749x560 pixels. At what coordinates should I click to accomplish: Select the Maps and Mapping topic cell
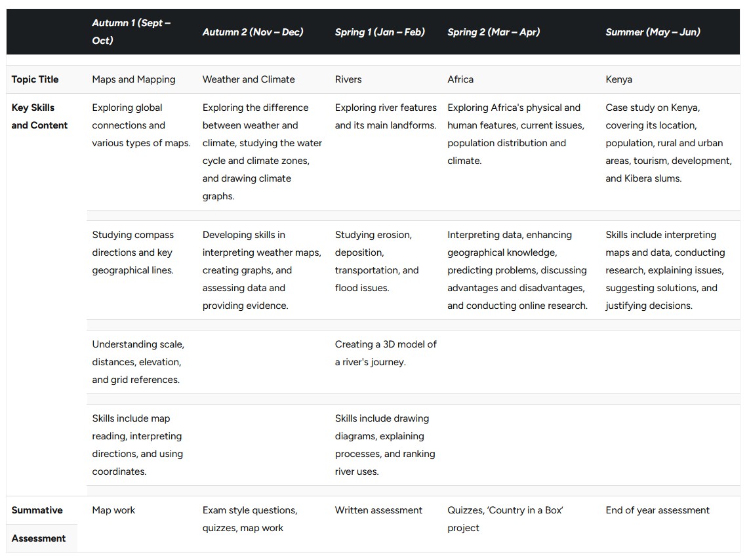(134, 79)
